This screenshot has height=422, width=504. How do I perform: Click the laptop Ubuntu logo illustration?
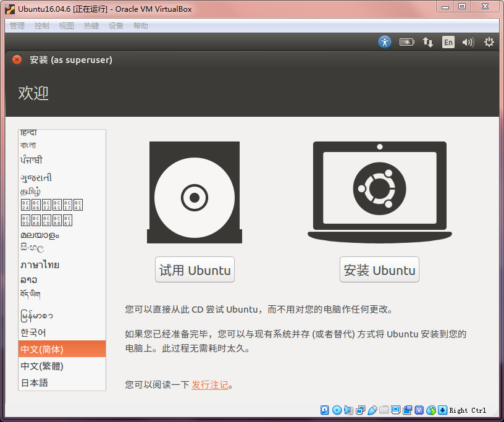(380, 192)
